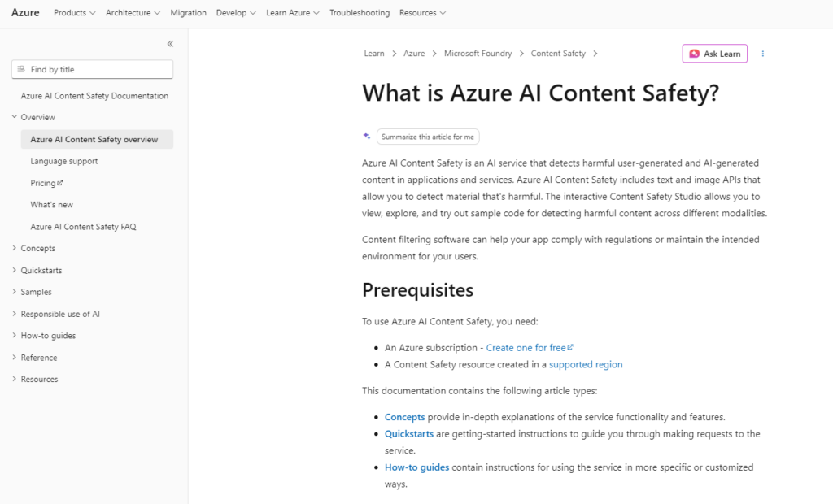The width and height of the screenshot is (833, 504).
Task: Follow the Create one for free link
Action: [530, 348]
